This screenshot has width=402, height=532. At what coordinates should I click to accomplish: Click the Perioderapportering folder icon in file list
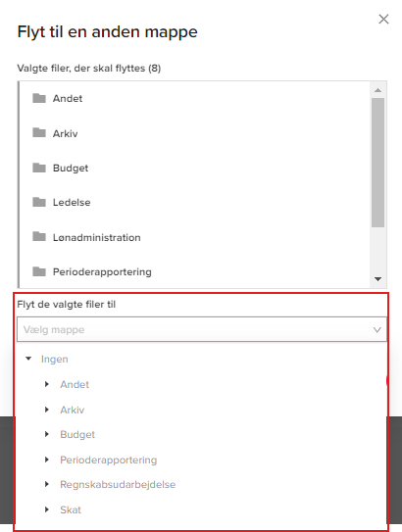[x=39, y=271]
